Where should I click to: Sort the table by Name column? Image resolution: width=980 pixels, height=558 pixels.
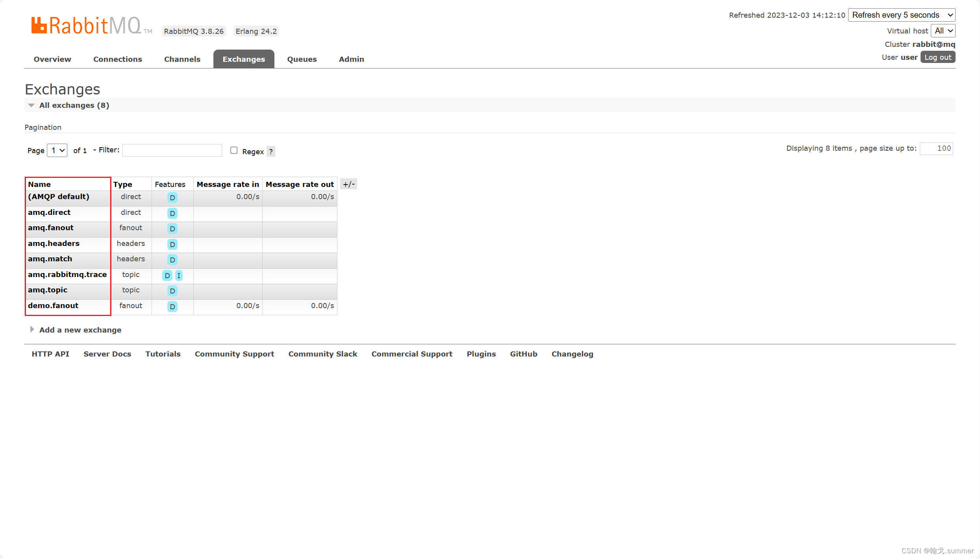point(39,184)
